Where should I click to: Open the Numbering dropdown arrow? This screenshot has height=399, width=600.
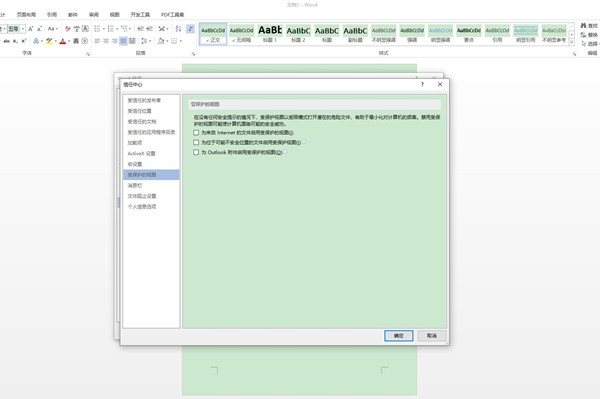coord(117,29)
